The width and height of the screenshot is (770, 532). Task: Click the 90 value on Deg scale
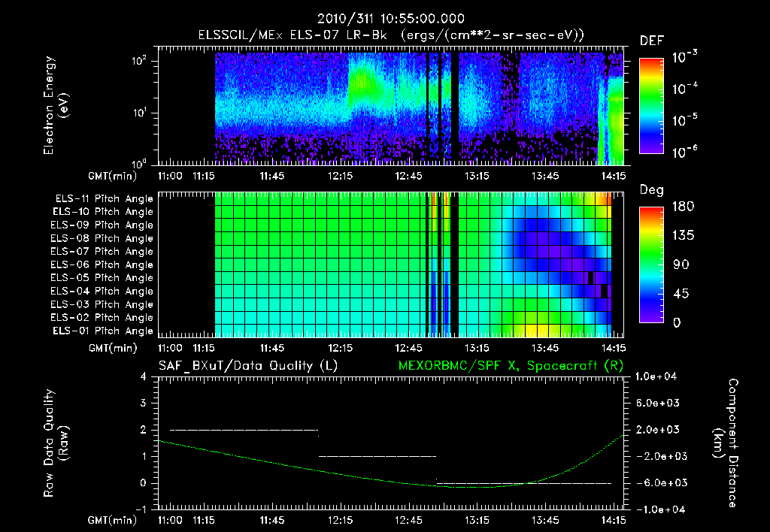click(681, 265)
